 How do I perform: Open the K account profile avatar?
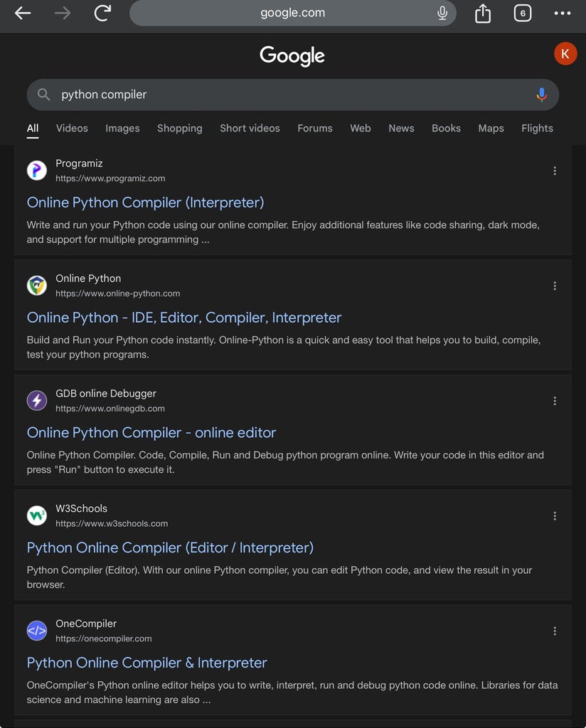click(x=565, y=53)
